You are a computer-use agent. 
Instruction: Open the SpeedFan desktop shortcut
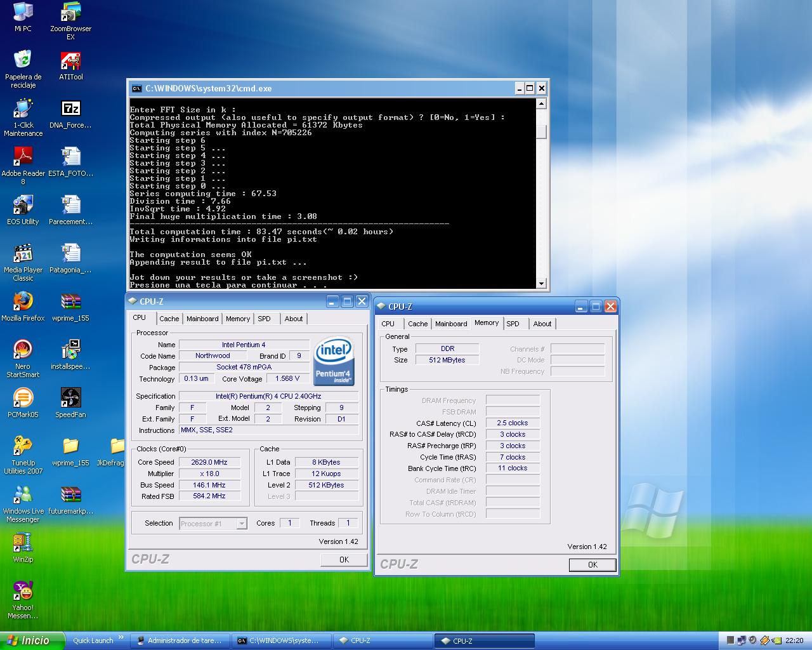[70, 403]
